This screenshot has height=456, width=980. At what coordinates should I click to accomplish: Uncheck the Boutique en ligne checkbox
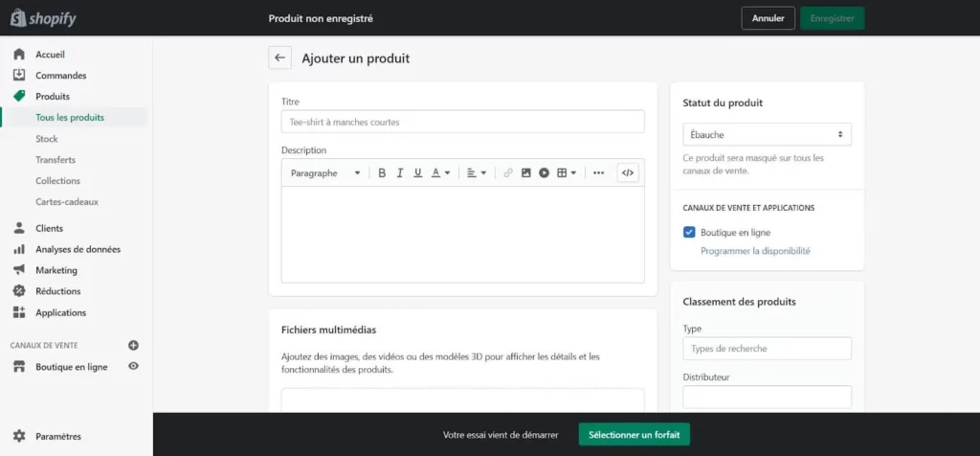point(689,232)
